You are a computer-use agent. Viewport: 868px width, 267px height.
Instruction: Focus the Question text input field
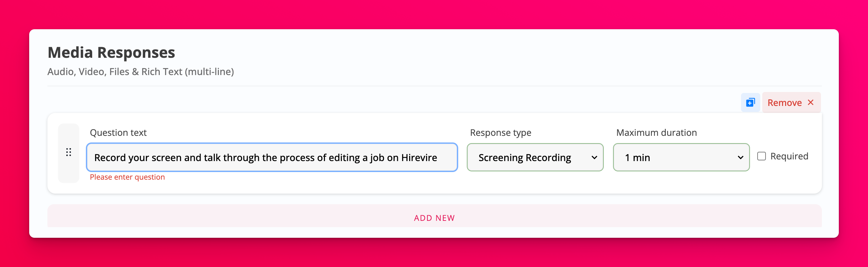pos(272,158)
